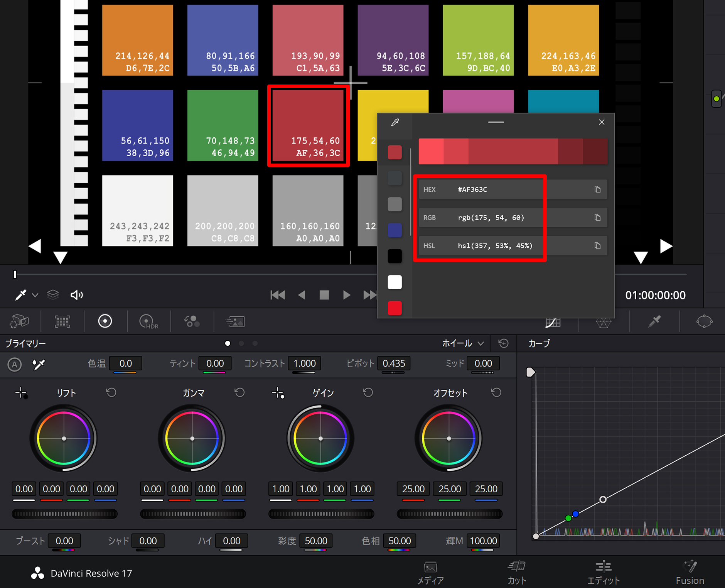Toggle auto balance A button
The image size is (725, 588).
(x=15, y=364)
